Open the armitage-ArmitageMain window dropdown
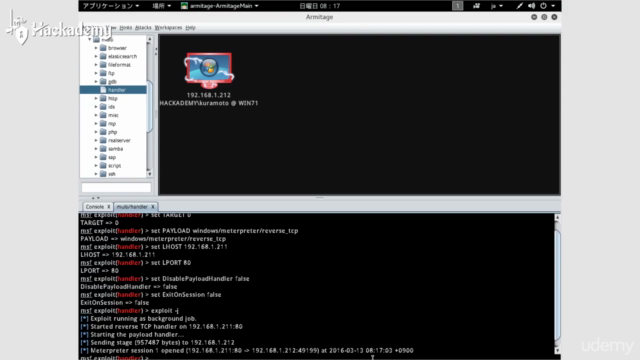640x360 pixels. (x=220, y=6)
